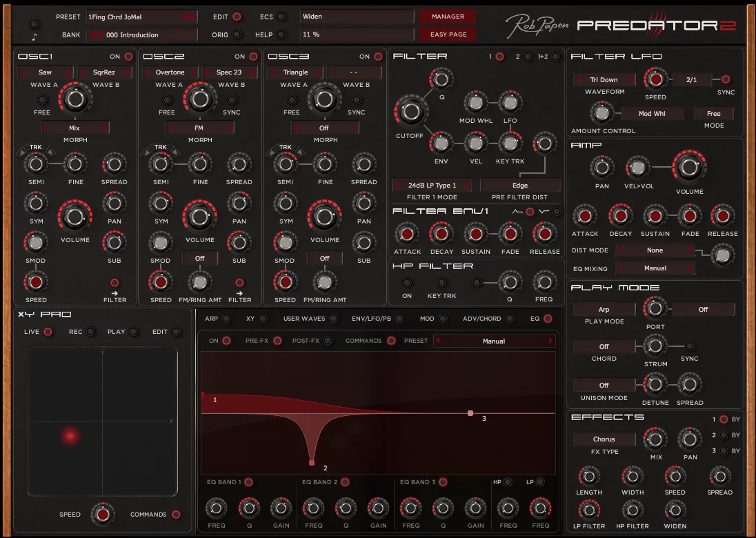The image size is (756, 538).
Task: Click OSC3 TRK right triangle
Action: pos(300,153)
